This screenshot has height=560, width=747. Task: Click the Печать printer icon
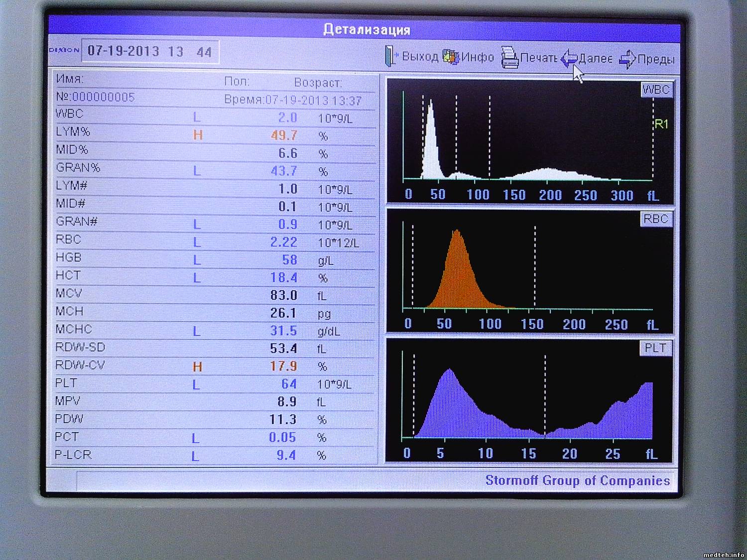click(x=509, y=57)
